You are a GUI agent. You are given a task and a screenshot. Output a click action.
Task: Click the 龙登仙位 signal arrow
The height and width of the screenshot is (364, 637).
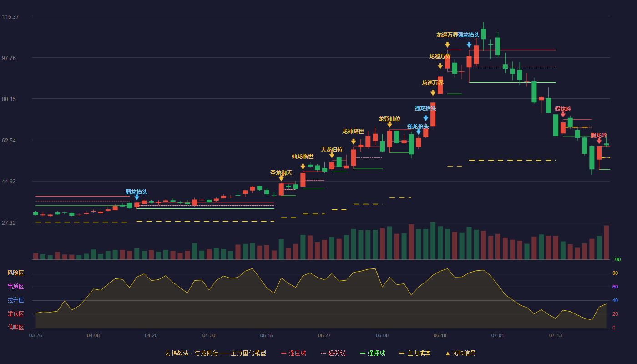click(389, 125)
